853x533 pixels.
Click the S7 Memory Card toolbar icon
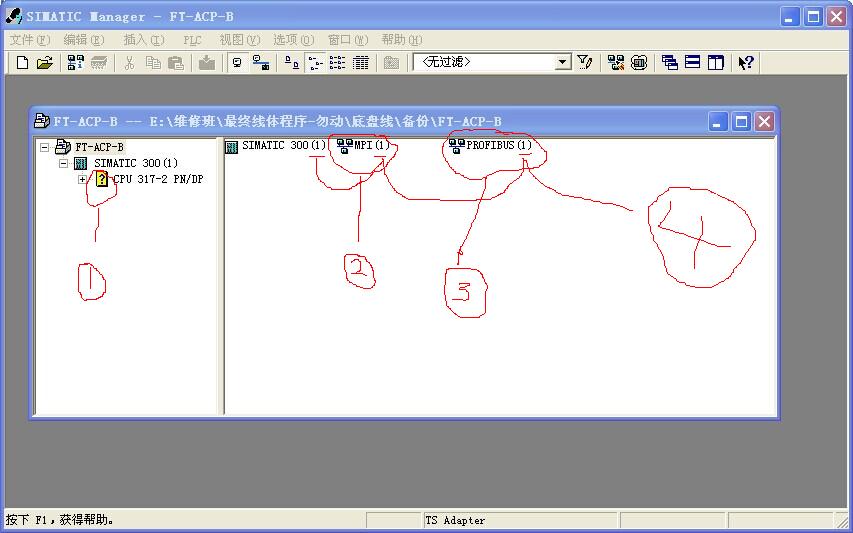click(99, 63)
